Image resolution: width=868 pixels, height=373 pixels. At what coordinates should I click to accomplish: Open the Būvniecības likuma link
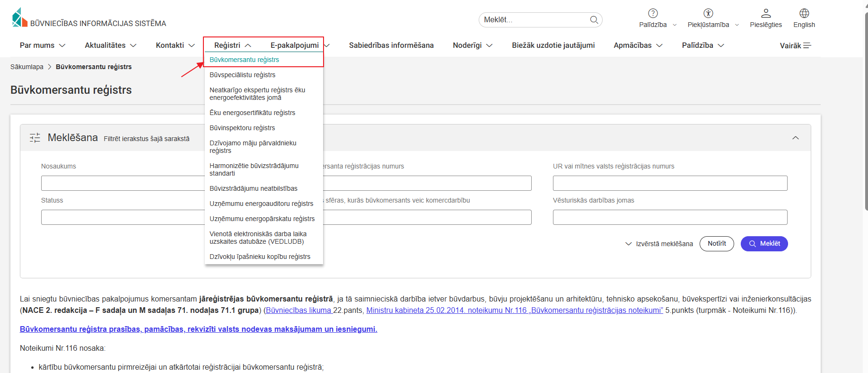click(x=299, y=311)
